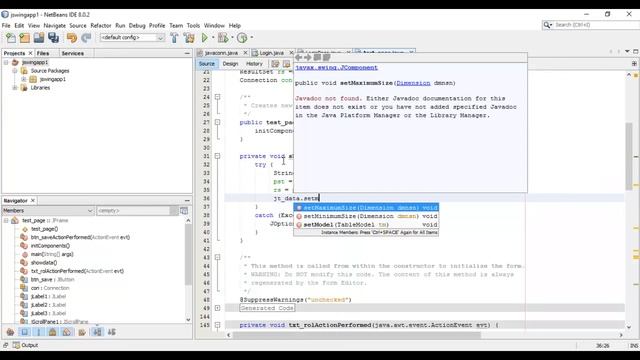Open the Refactor menu

101,25
